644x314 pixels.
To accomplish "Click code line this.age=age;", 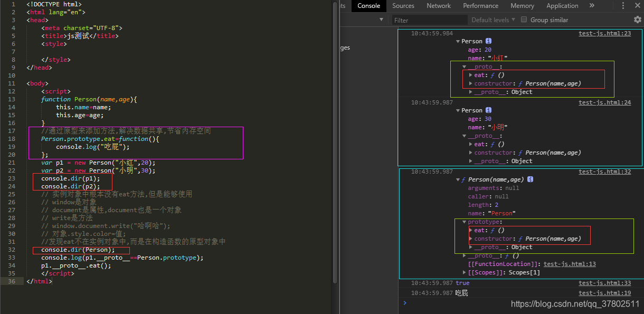I will pos(80,115).
